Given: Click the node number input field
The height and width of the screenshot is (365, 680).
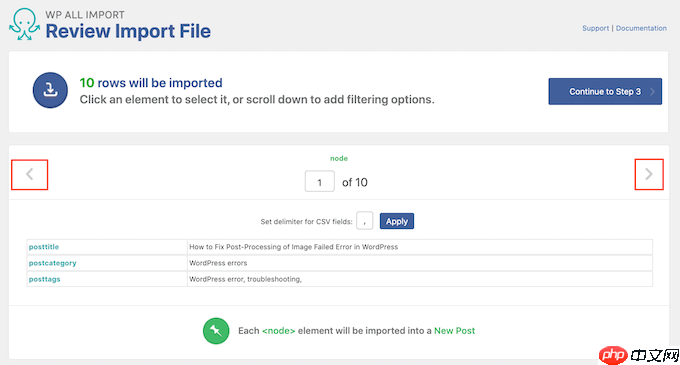Looking at the screenshot, I should (320, 181).
